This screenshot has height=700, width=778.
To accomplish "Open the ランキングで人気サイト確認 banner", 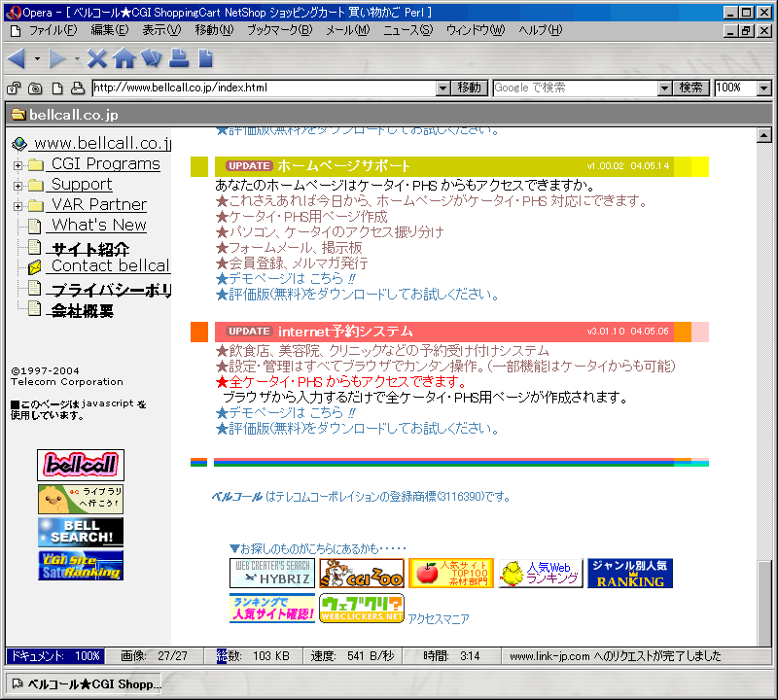I will (x=272, y=609).
